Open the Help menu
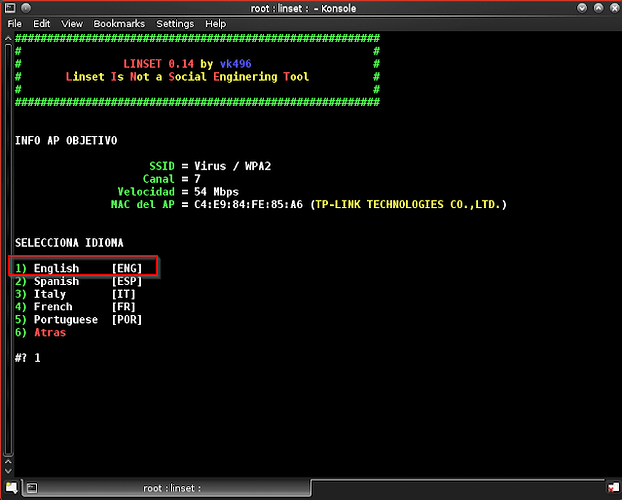The width and height of the screenshot is (622, 500). (x=216, y=23)
